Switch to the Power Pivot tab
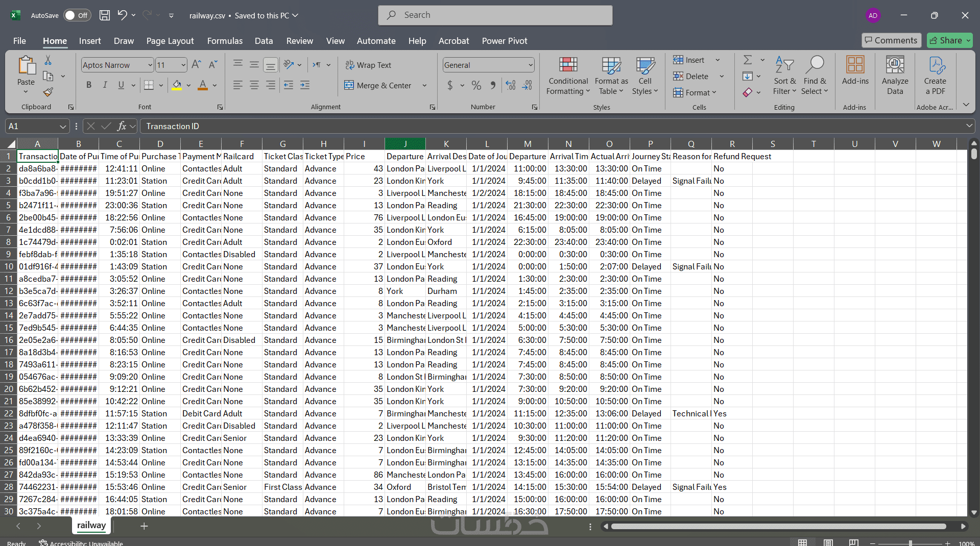980x546 pixels. coord(505,41)
